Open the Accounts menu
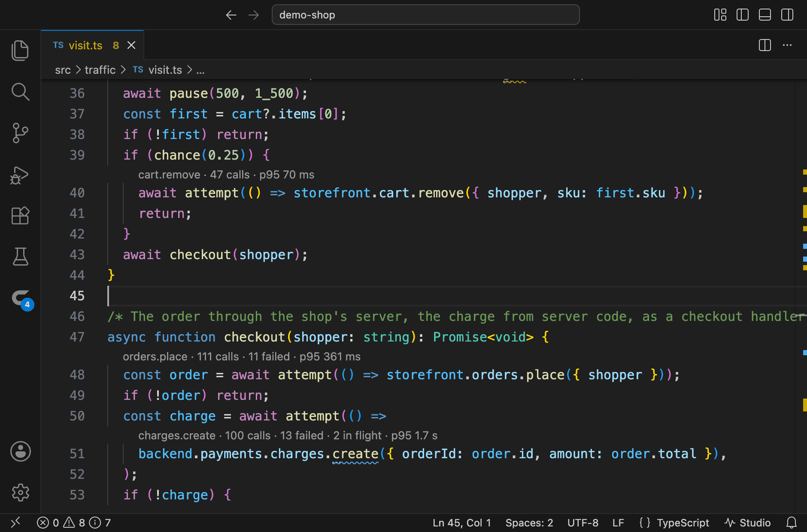Screen dimensions: 807x532 tap(20, 451)
